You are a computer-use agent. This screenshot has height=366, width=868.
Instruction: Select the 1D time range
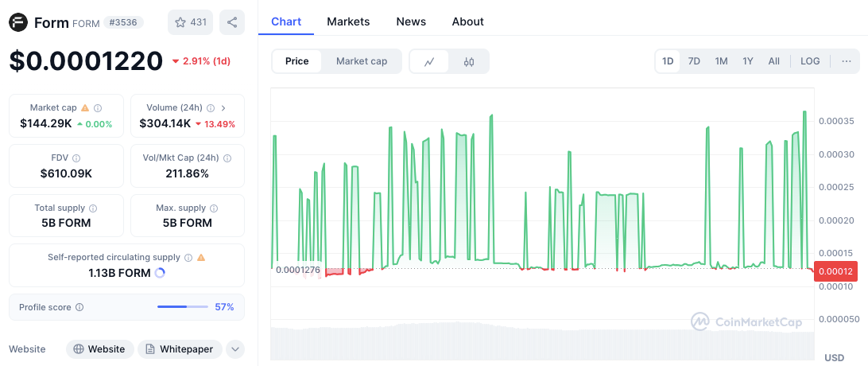[668, 61]
